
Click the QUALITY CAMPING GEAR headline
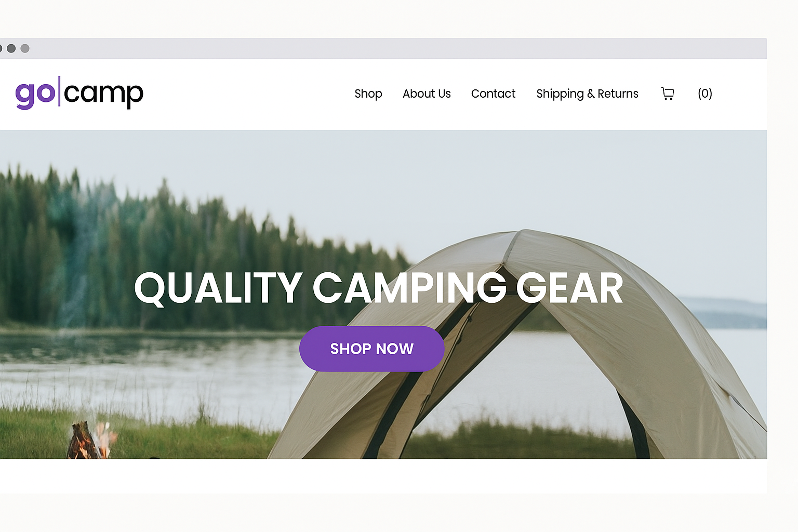pos(379,288)
